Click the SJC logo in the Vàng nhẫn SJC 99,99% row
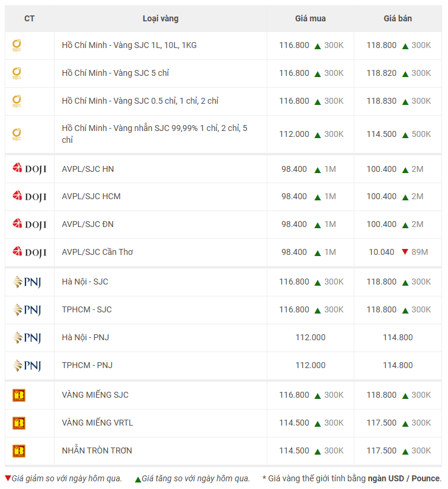Viewport: 448px width, 489px height. tap(17, 134)
